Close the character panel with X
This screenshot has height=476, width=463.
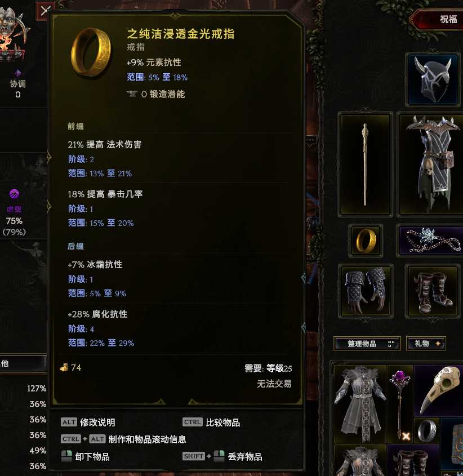coord(44,11)
